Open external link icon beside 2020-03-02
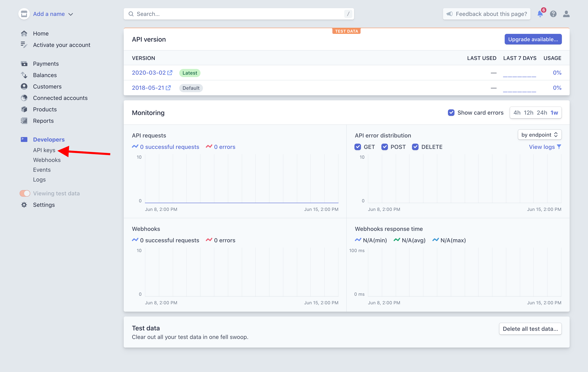Image resolution: width=588 pixels, height=372 pixels. tap(170, 73)
